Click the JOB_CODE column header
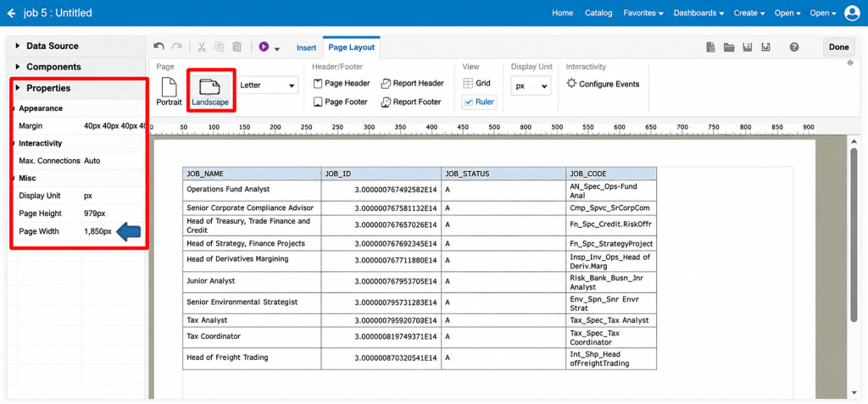This screenshot has height=404, width=868. point(611,174)
